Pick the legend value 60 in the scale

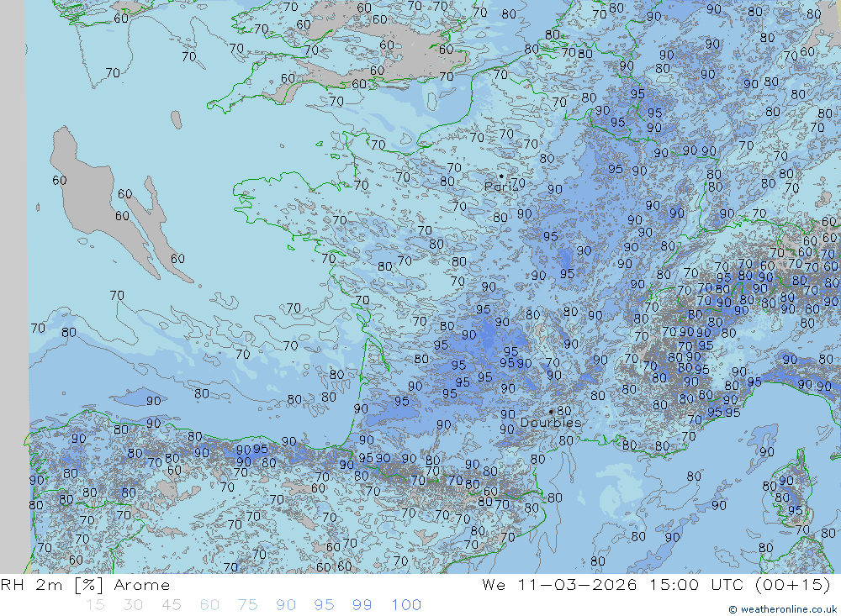click(x=209, y=605)
